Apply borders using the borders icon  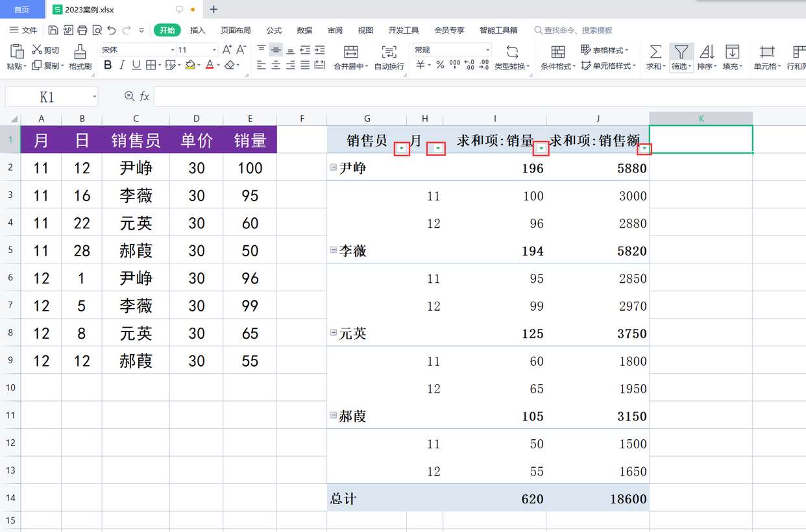click(x=151, y=65)
